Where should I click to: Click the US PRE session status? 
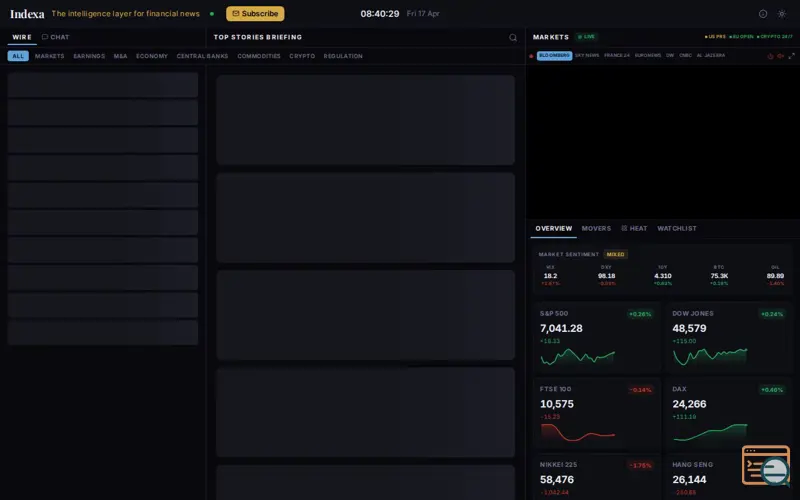[x=715, y=37]
